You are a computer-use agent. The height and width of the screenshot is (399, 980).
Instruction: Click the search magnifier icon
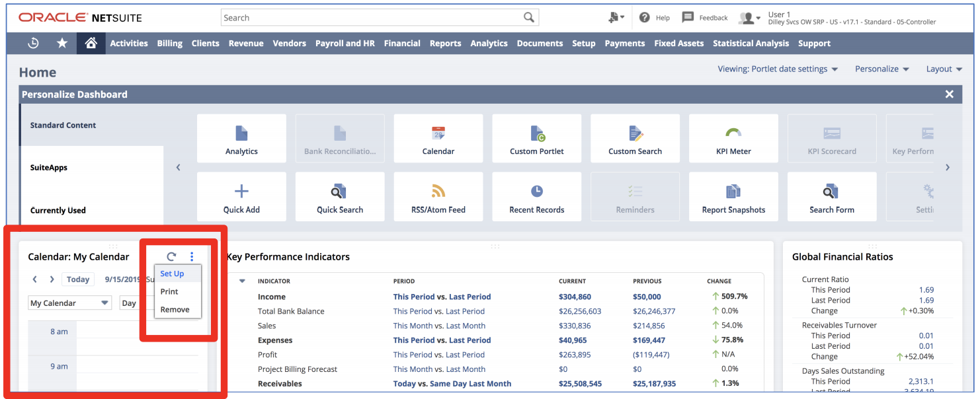529,18
